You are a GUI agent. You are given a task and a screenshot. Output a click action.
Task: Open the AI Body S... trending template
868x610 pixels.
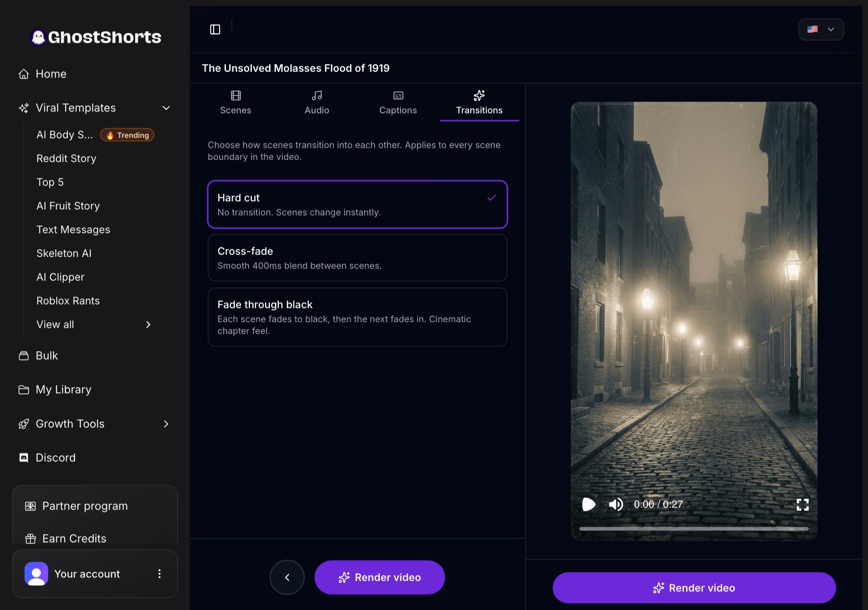[95, 135]
